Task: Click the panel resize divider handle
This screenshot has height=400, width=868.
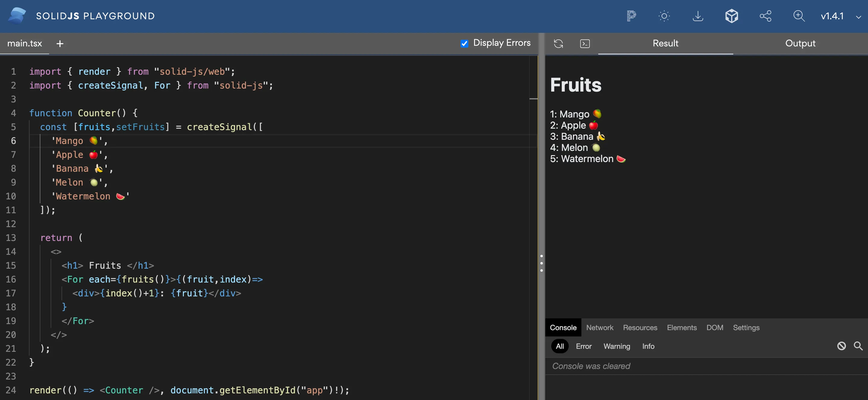Action: [542, 263]
